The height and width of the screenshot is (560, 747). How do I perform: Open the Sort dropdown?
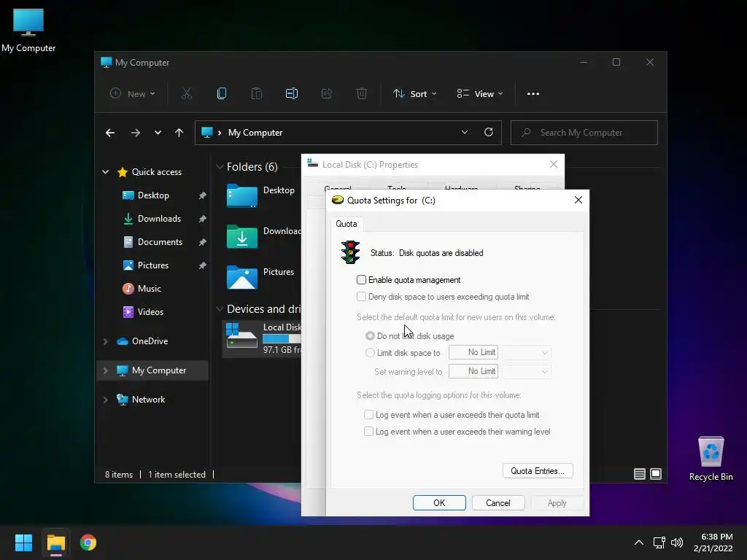414,94
